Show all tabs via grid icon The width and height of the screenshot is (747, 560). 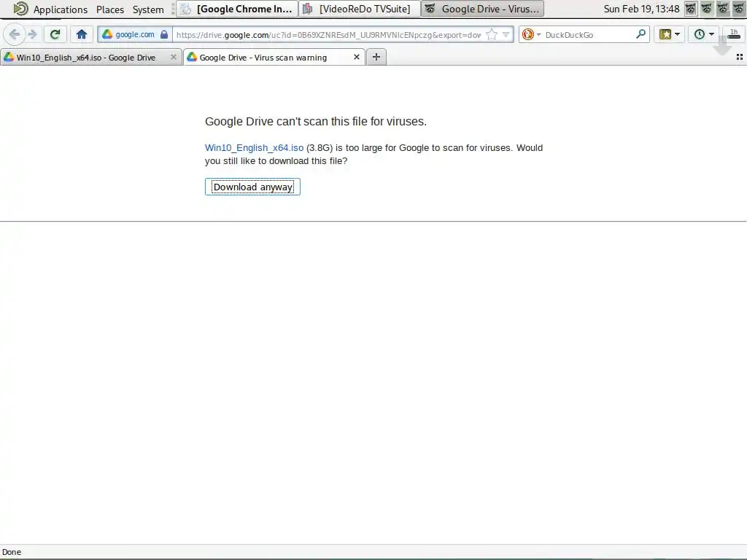pyautogui.click(x=740, y=57)
